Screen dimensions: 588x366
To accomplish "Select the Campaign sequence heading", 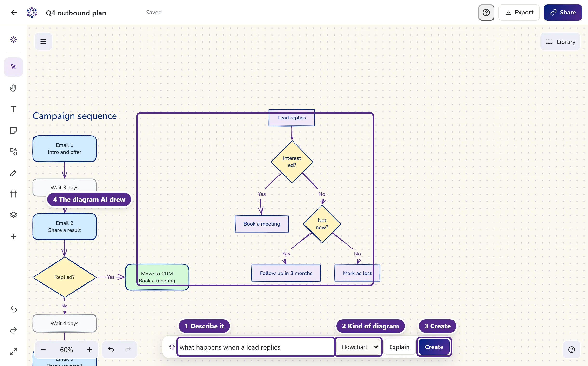I will (75, 116).
